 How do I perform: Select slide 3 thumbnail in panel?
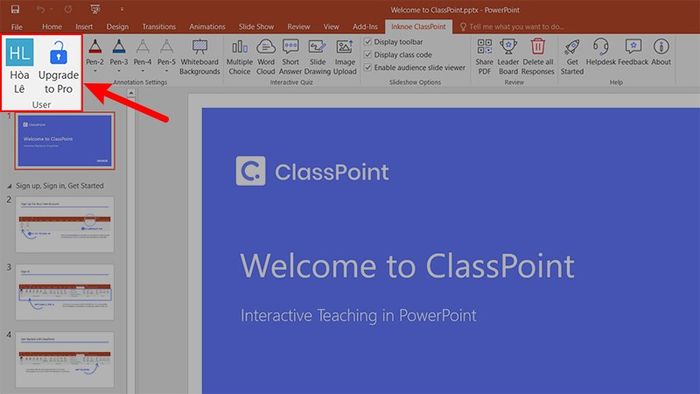(x=65, y=292)
